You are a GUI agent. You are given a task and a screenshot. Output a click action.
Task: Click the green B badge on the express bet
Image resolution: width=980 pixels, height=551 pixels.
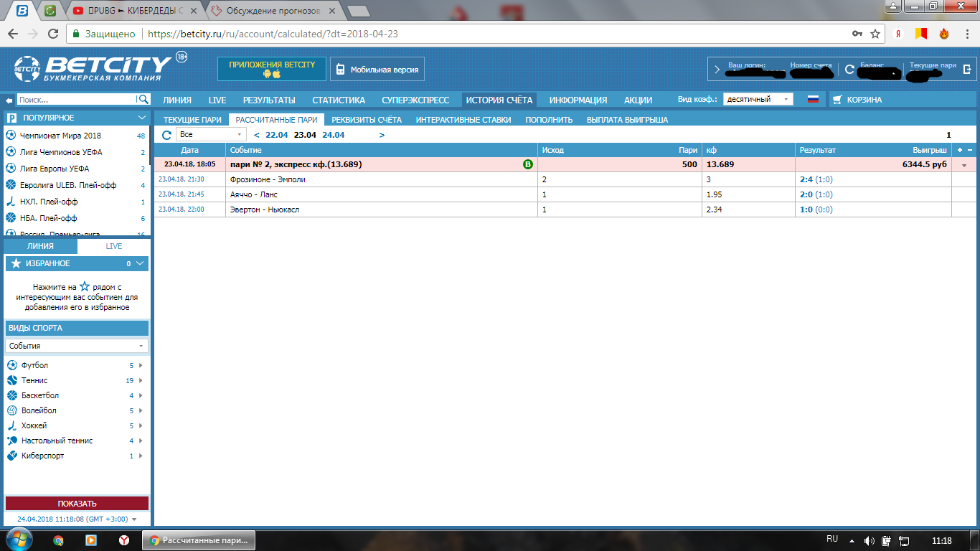[x=528, y=164]
